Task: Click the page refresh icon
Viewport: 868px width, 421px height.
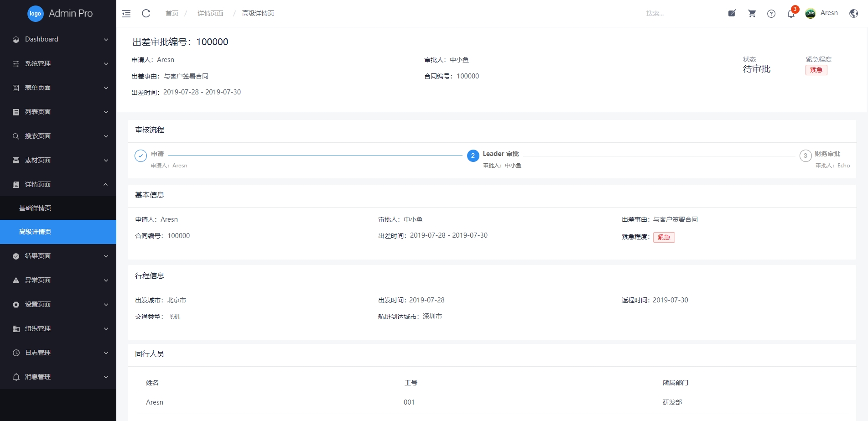Action: coord(146,14)
